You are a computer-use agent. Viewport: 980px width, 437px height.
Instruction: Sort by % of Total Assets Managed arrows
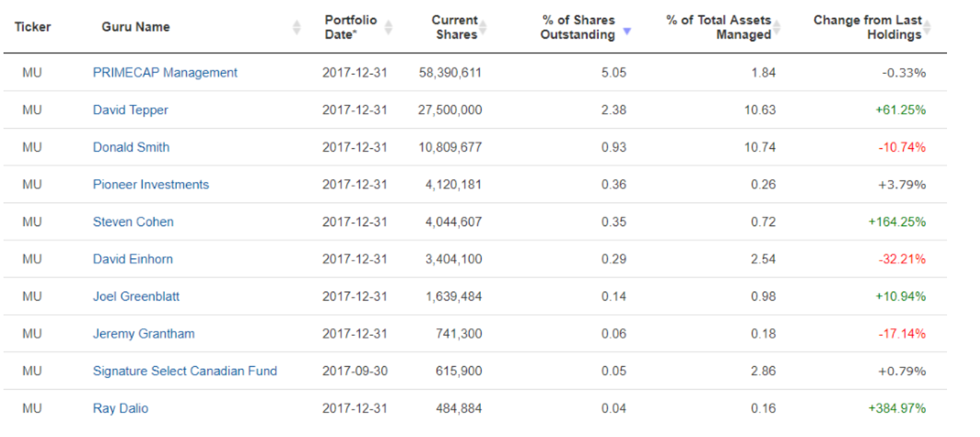(777, 27)
